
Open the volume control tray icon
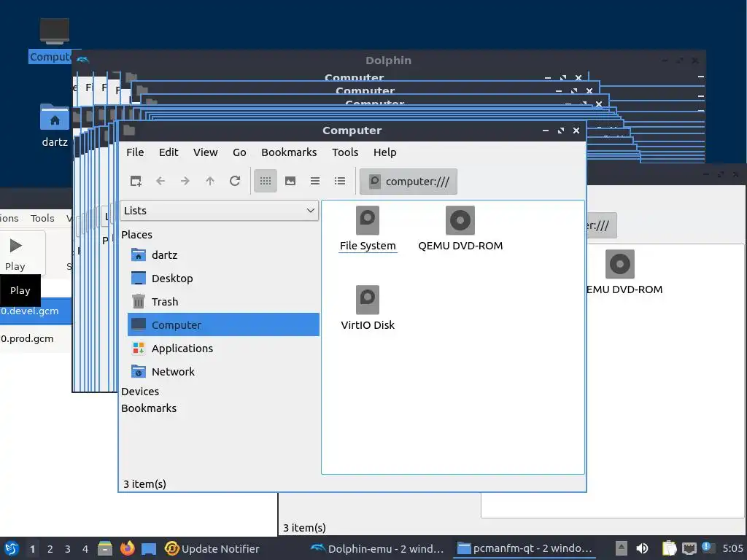click(642, 548)
